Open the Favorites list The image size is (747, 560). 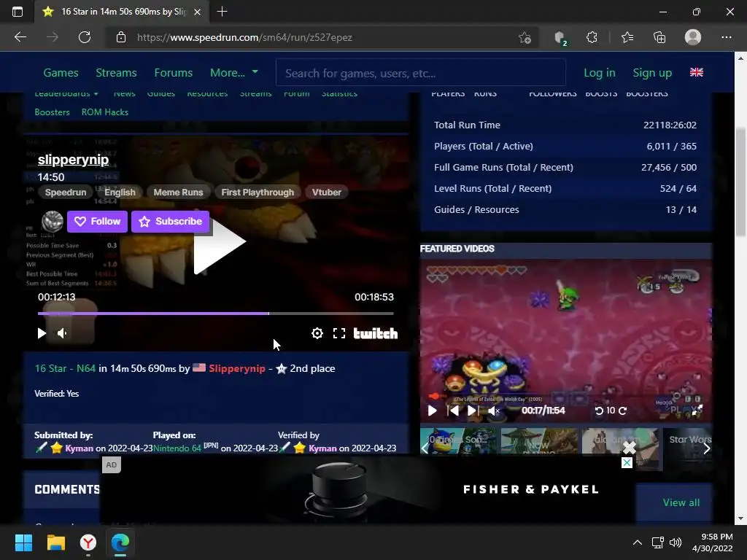[x=627, y=37]
